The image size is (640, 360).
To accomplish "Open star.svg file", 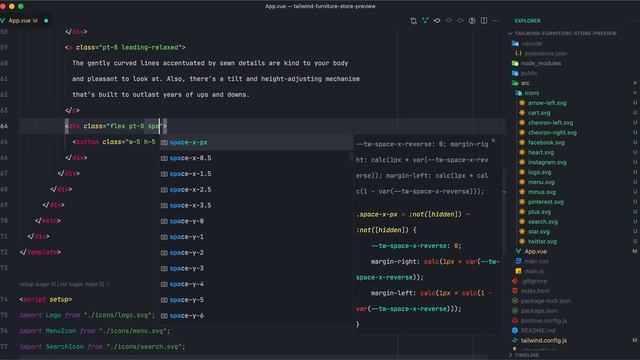I will tap(538, 231).
